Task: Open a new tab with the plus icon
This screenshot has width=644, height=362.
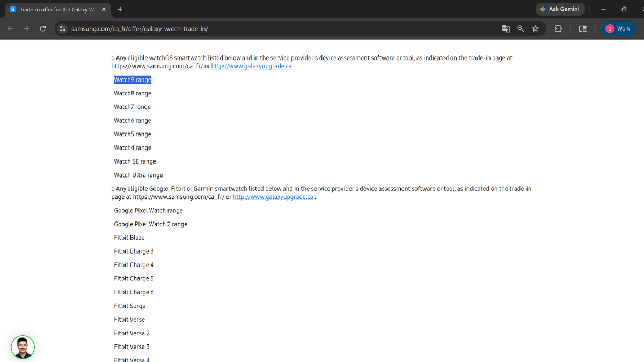Action: [120, 9]
